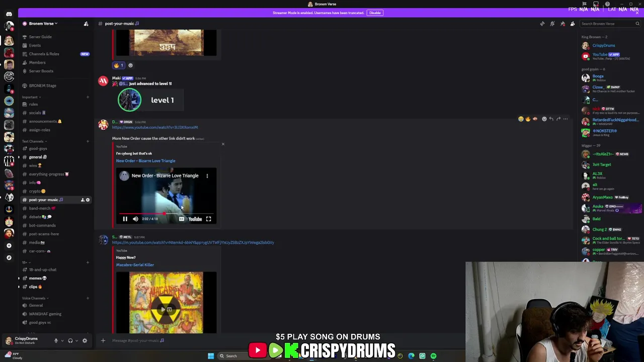Toggle the fire reaction with count 1
This screenshot has height=362, width=644.
118,65
